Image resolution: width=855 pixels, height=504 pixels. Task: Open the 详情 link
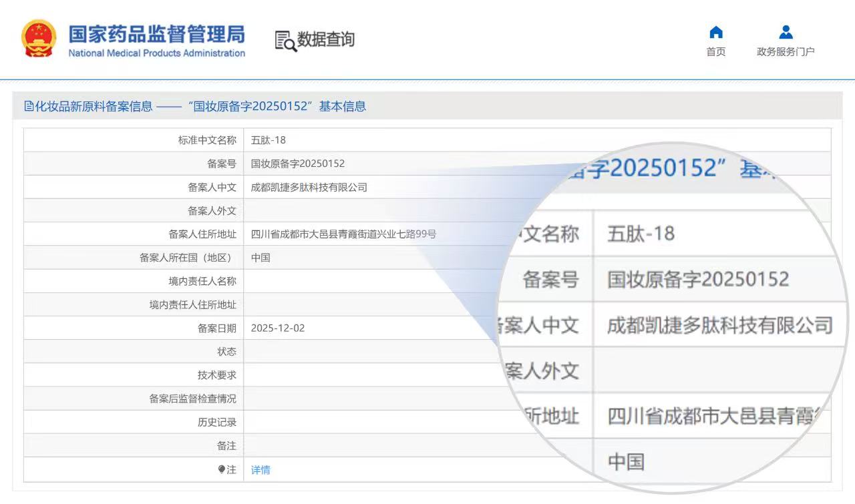(x=261, y=470)
